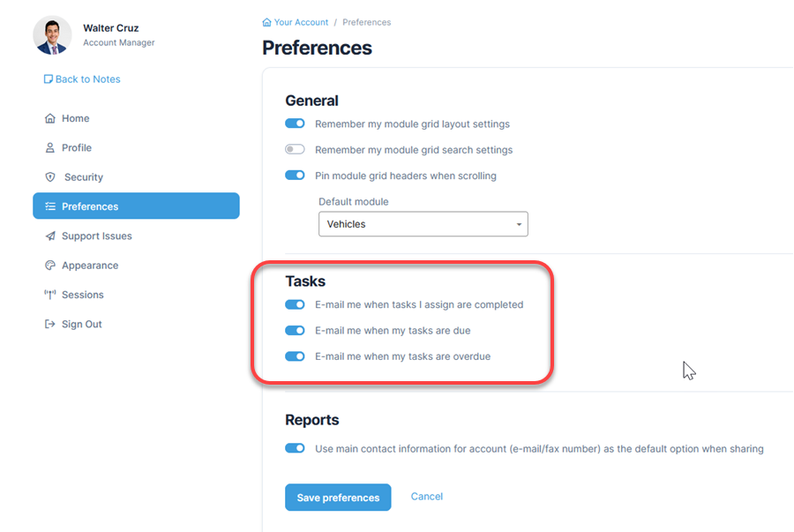Click the Cancel link

pyautogui.click(x=427, y=497)
